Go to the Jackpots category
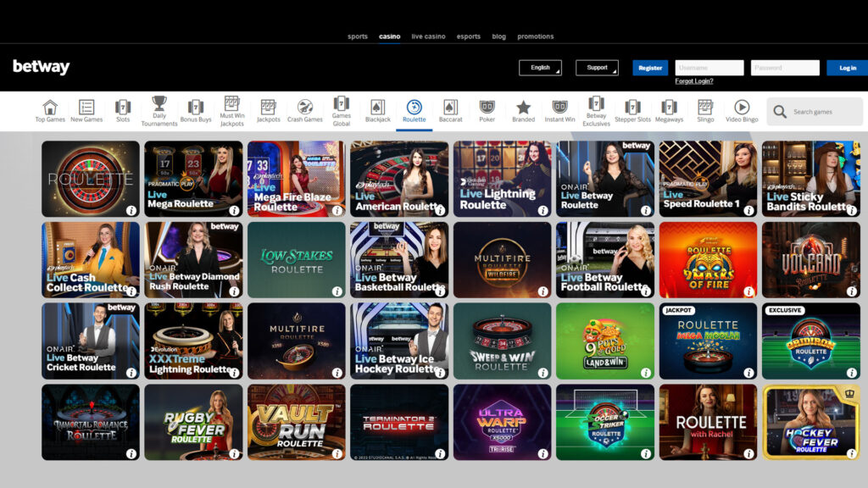 point(269,111)
